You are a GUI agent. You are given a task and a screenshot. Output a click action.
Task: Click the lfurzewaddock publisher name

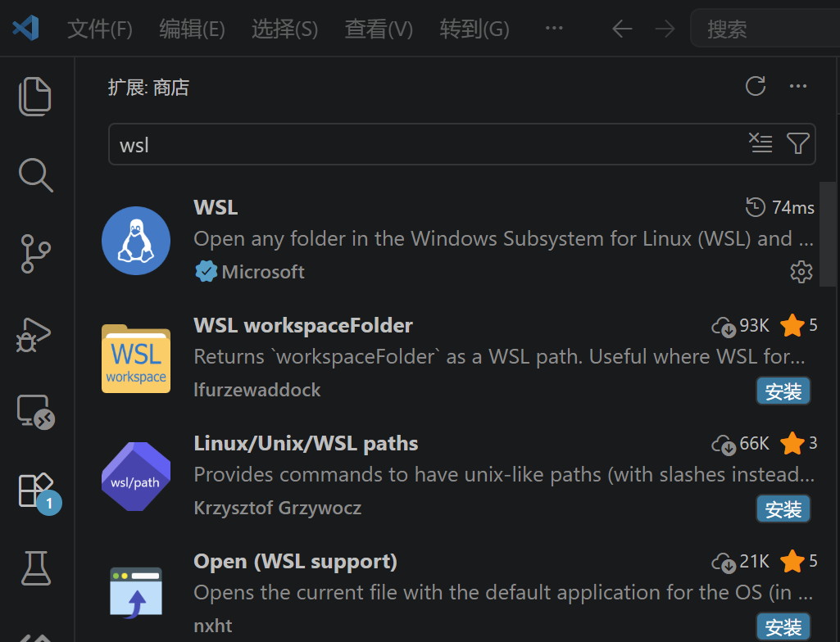click(x=257, y=390)
